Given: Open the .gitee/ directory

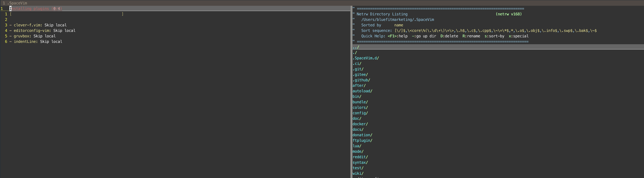Looking at the screenshot, I should [x=360, y=74].
